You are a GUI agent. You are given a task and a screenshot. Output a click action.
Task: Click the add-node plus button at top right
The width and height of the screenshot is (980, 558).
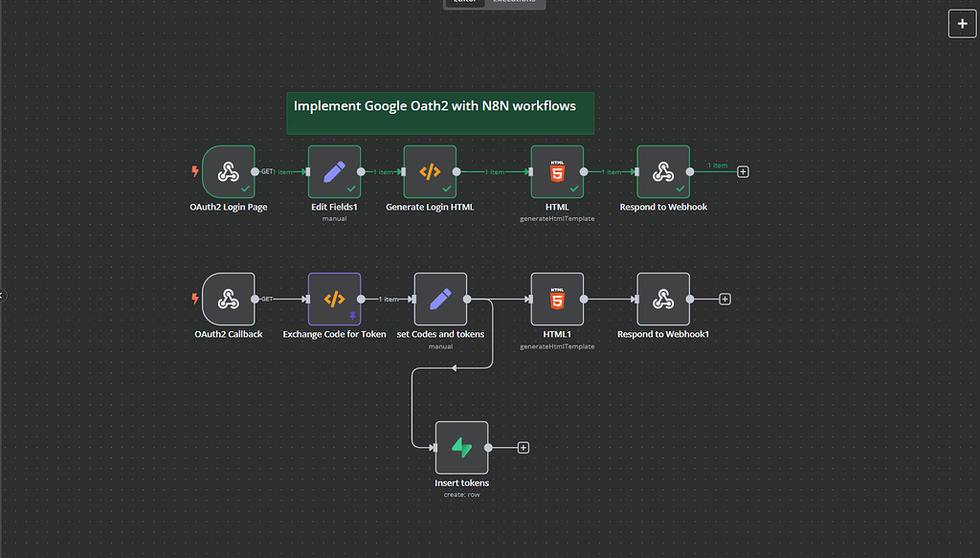point(962,23)
